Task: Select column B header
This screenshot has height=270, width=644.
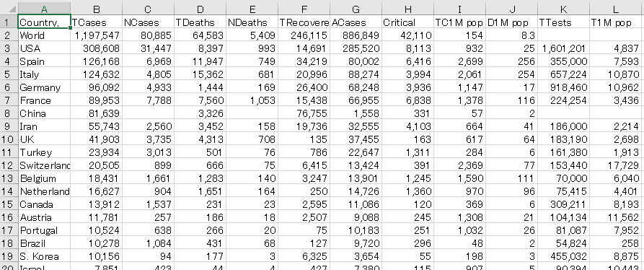Action: pos(96,9)
